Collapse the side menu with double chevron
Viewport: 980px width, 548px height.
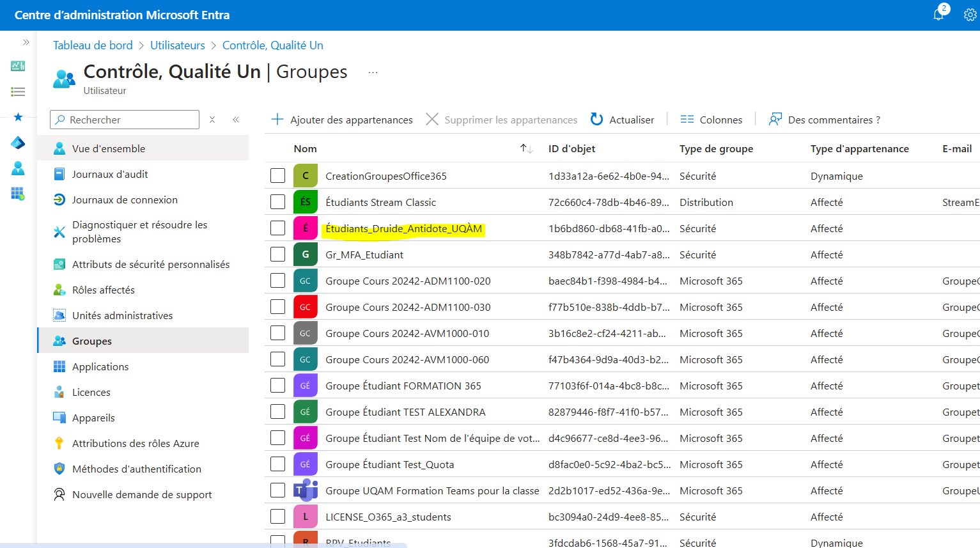[236, 120]
